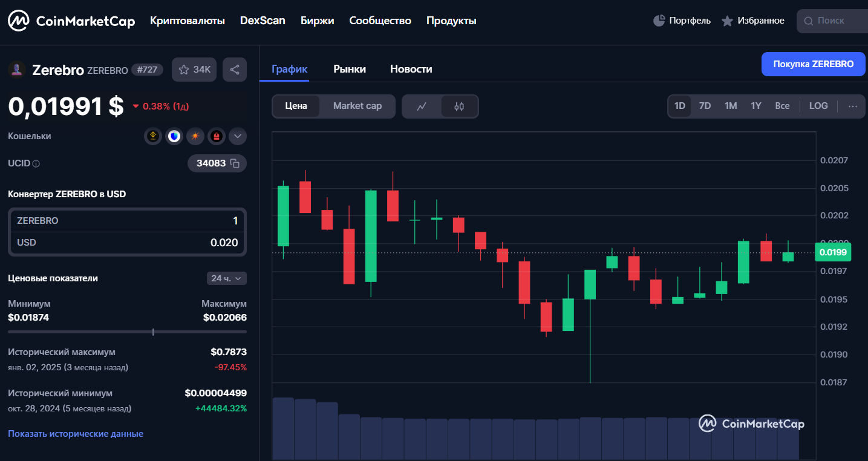Click the Портфель link text

(x=690, y=21)
